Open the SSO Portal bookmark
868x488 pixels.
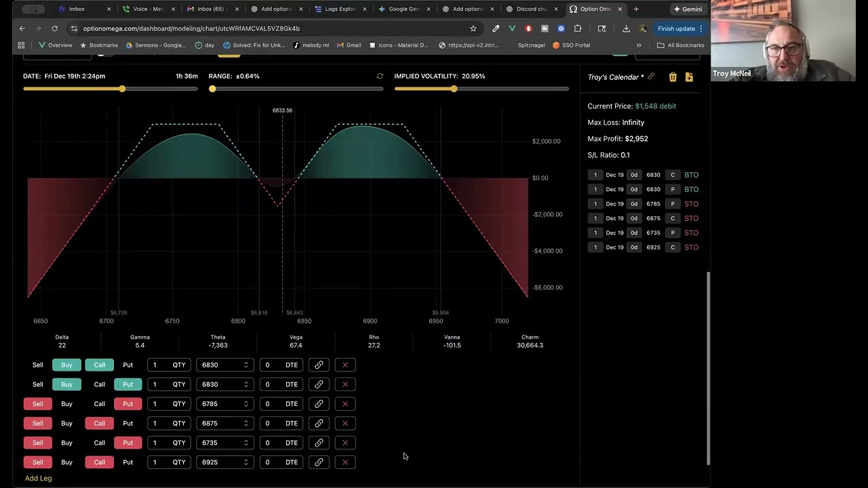[572, 45]
